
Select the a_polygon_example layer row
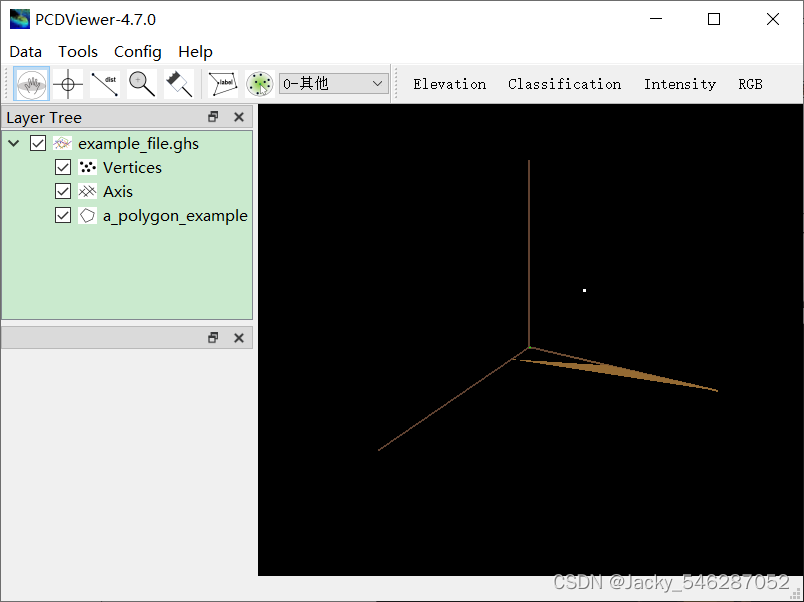(x=175, y=216)
